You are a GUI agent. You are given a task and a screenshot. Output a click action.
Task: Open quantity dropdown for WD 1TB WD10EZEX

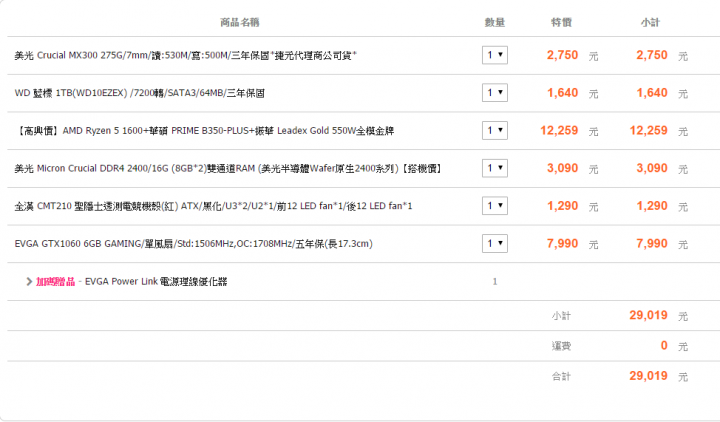point(495,93)
